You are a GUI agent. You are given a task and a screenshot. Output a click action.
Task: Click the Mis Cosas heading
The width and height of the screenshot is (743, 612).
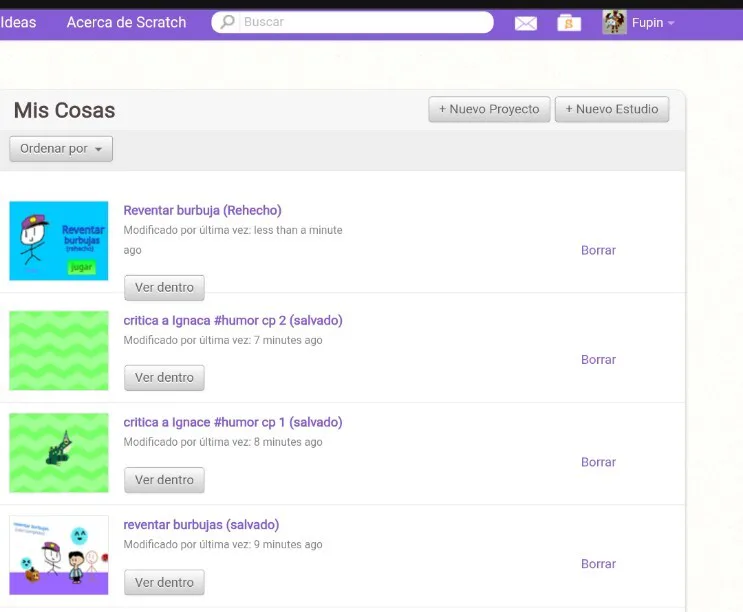click(64, 110)
